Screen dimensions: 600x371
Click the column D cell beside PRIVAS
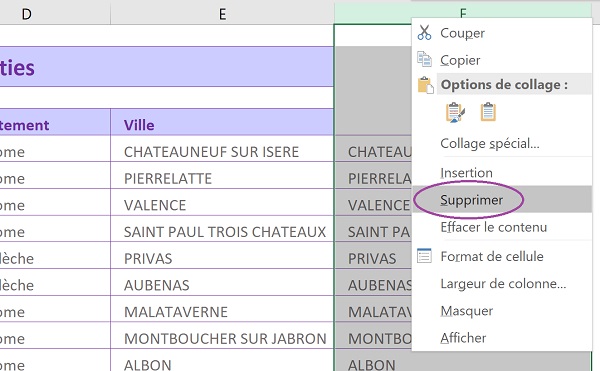tap(55, 256)
